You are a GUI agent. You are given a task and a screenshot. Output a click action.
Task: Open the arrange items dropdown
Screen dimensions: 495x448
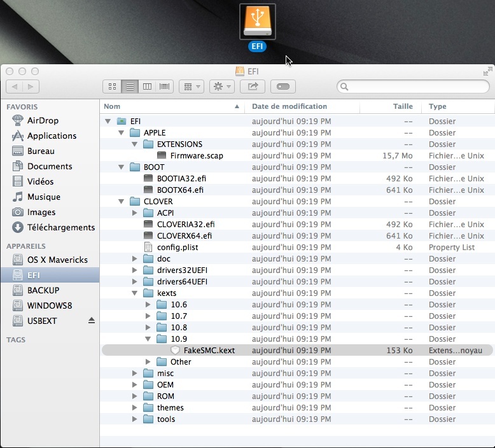192,87
